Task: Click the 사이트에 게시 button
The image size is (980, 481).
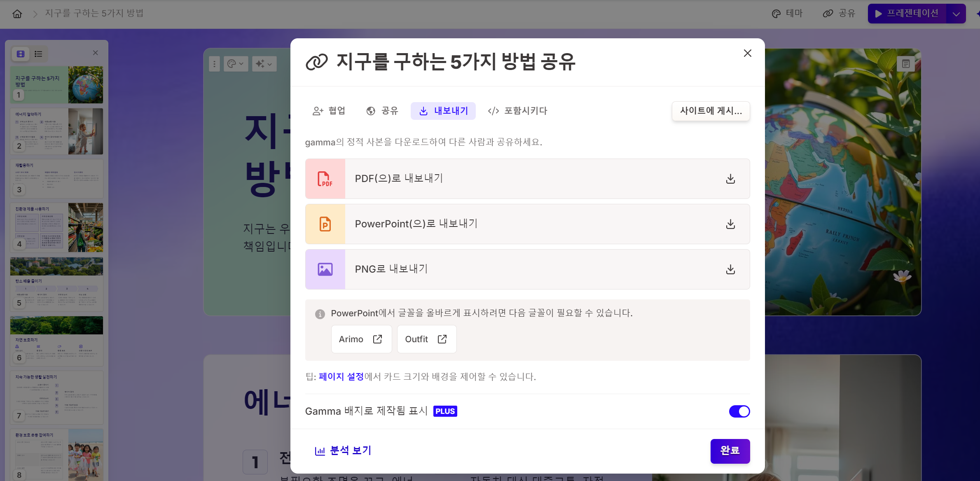Action: (711, 111)
